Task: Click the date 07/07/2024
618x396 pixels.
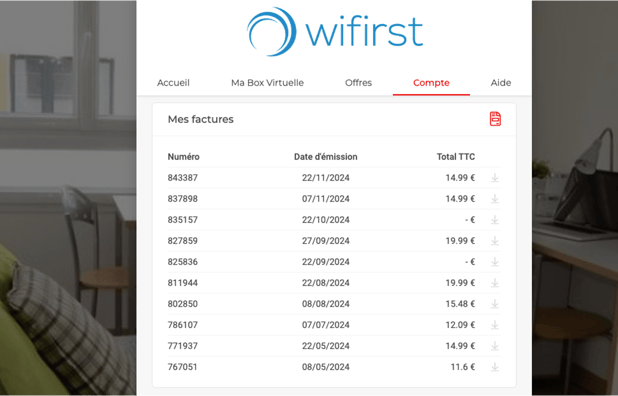Action: (326, 325)
